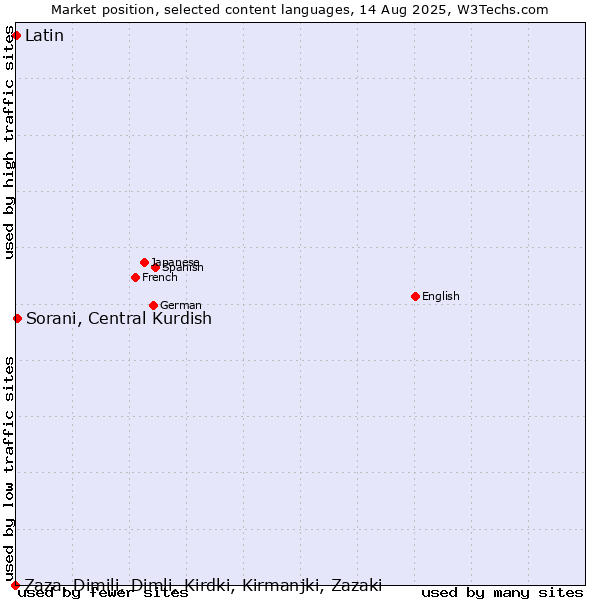Click the Latin red data point

[16, 36]
